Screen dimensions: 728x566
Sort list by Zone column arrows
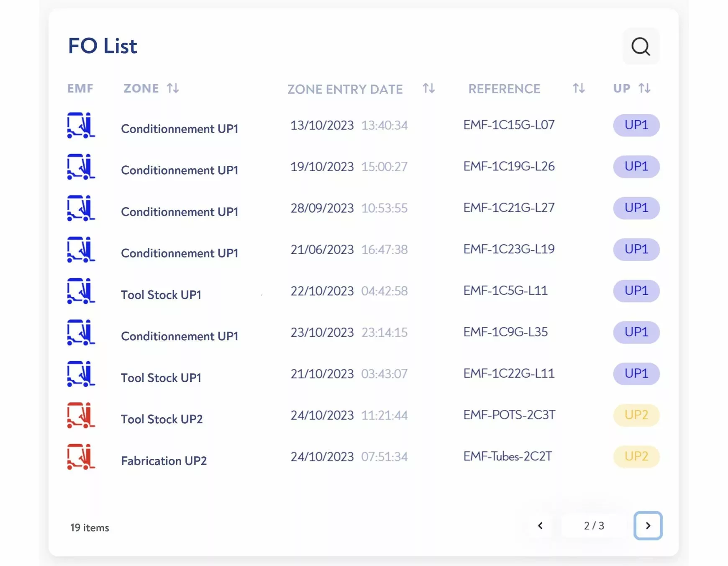pyautogui.click(x=173, y=88)
